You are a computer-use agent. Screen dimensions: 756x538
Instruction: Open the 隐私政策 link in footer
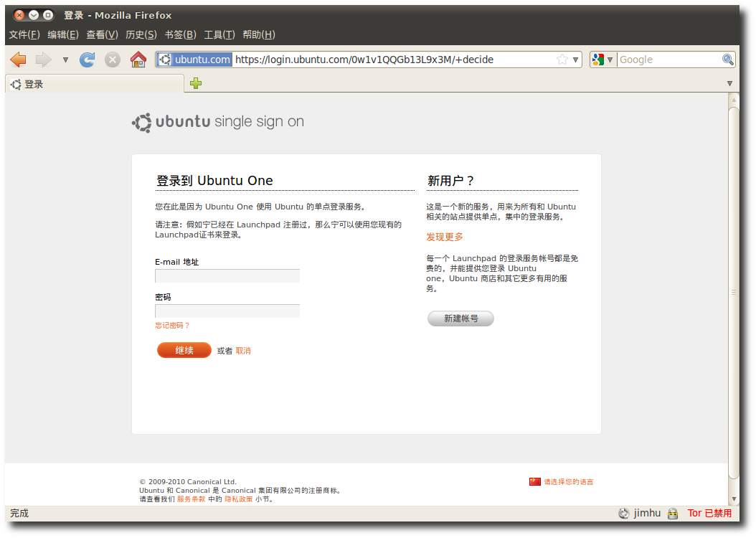point(239,499)
